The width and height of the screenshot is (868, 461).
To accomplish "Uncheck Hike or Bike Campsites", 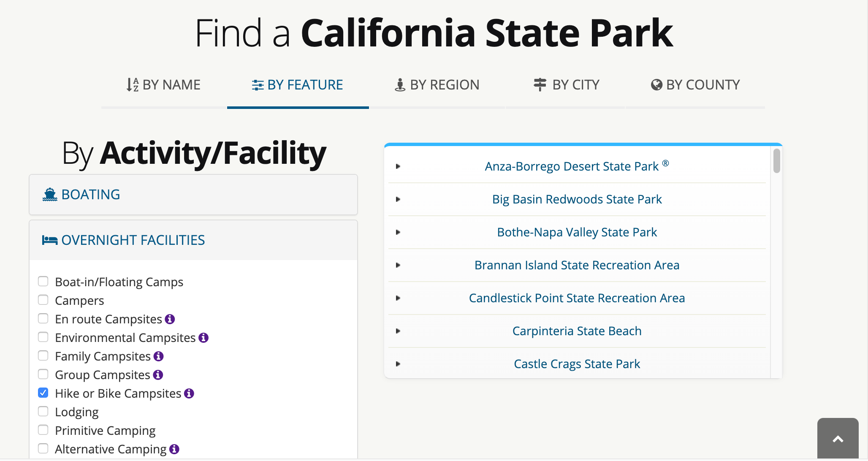I will (x=43, y=393).
